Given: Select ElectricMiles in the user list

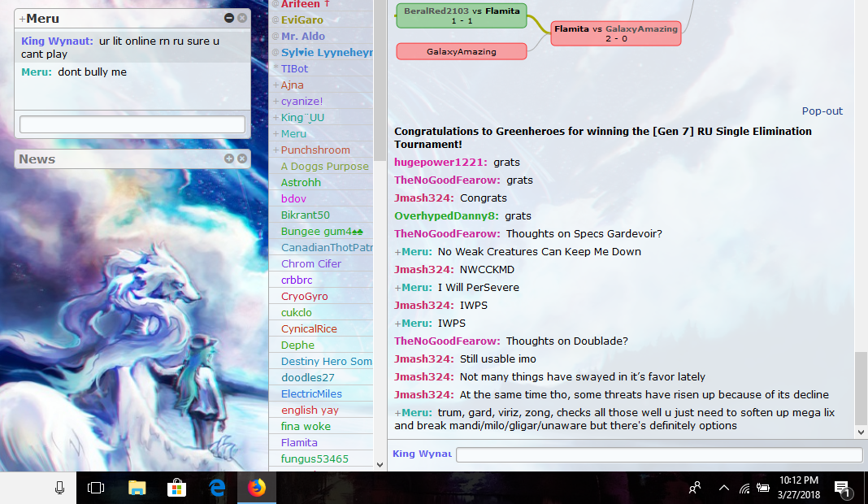Looking at the screenshot, I should pos(311,393).
